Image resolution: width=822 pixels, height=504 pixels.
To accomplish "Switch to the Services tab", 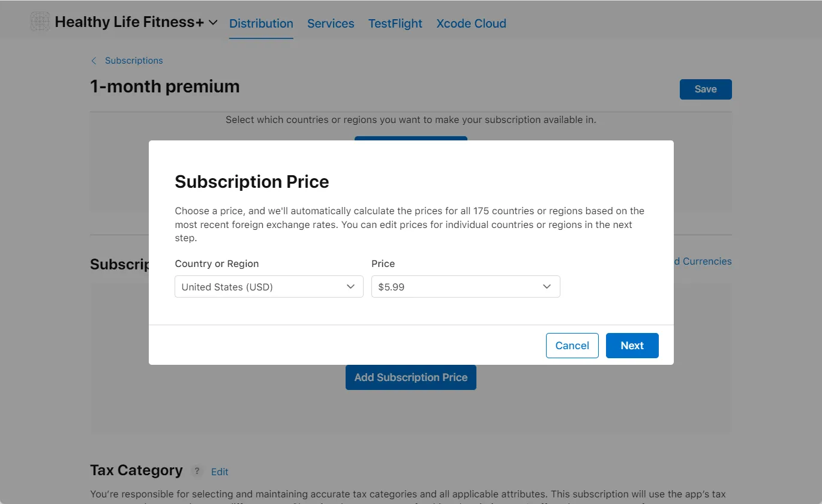I will 331,23.
